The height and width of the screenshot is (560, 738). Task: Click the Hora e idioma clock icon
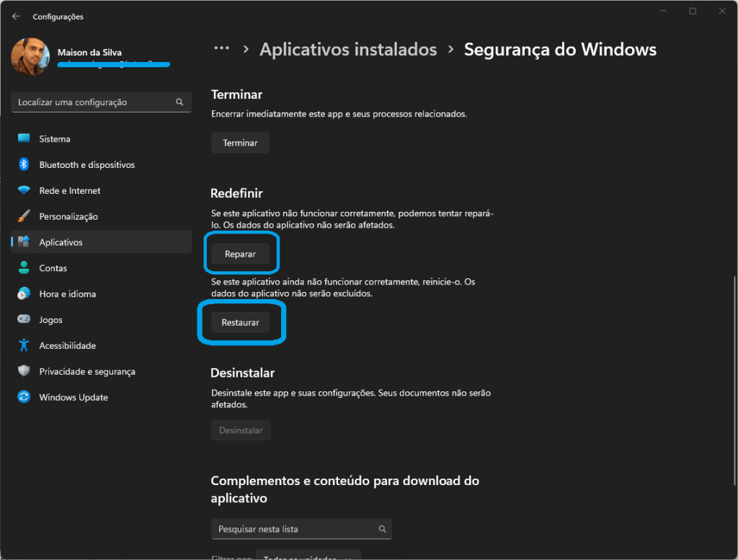tap(24, 293)
